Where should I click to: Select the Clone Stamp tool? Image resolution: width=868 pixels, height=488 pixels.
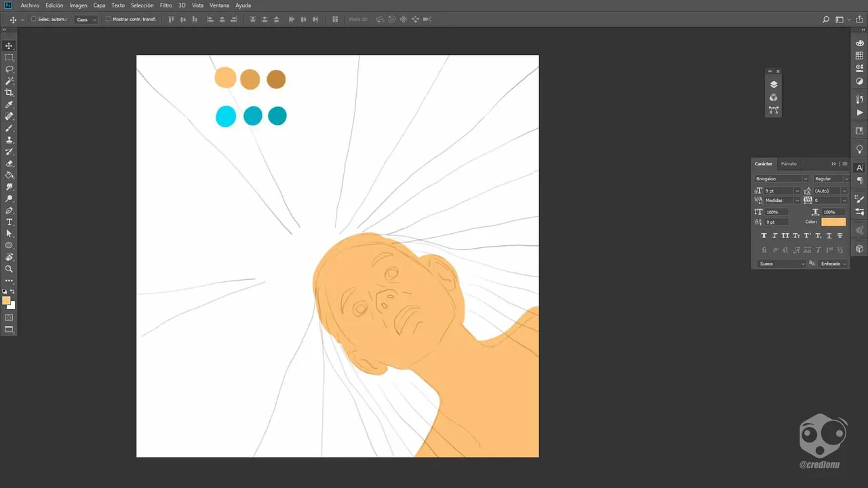click(9, 140)
